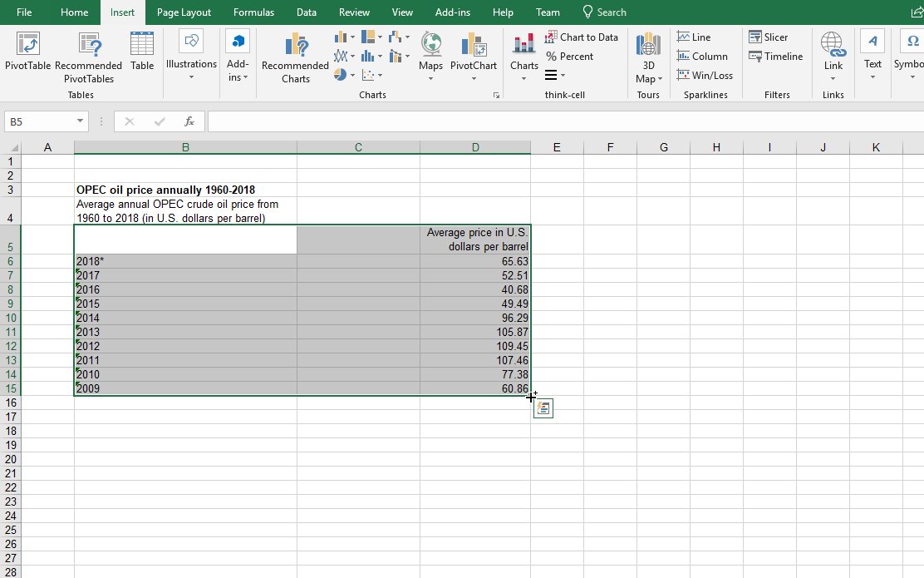
Task: Open the Quick Analysis button
Action: (x=543, y=408)
